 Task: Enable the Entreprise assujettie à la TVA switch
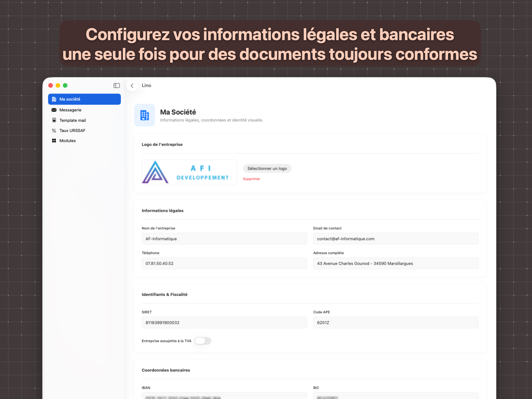203,341
